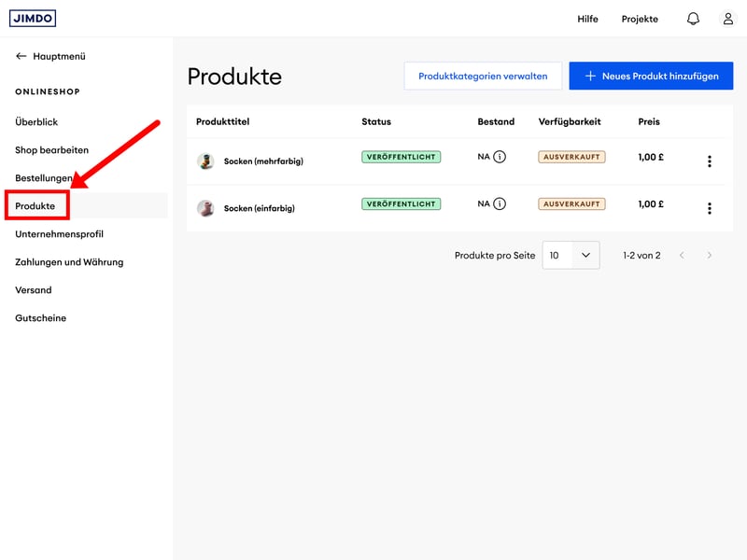
Task: Click Neues Produkt hinzufügen button
Action: click(x=651, y=77)
